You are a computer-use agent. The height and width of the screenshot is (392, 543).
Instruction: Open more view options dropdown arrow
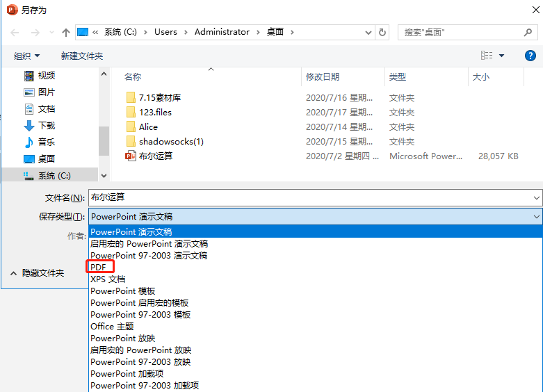pos(501,56)
